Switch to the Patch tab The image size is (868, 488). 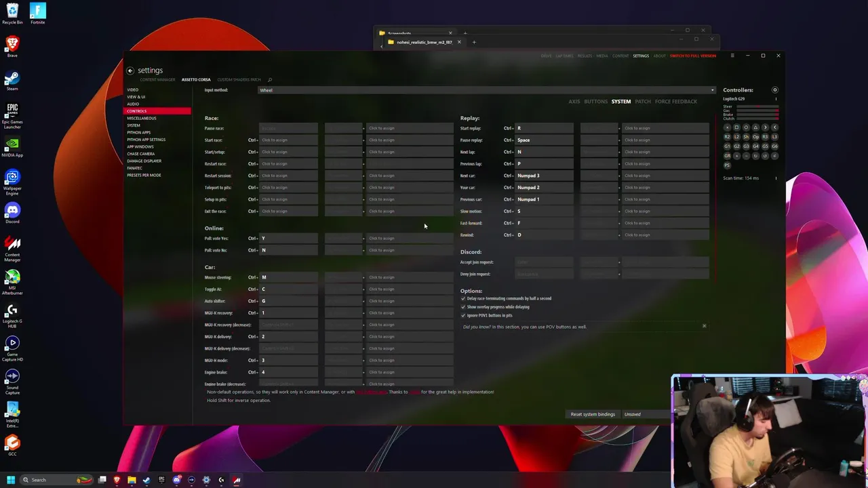[x=643, y=102]
